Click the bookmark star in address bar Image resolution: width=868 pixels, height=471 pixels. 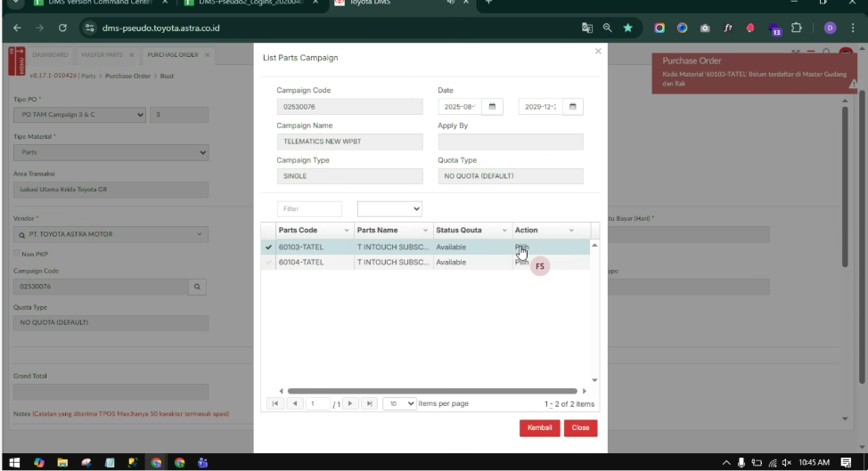pyautogui.click(x=628, y=28)
